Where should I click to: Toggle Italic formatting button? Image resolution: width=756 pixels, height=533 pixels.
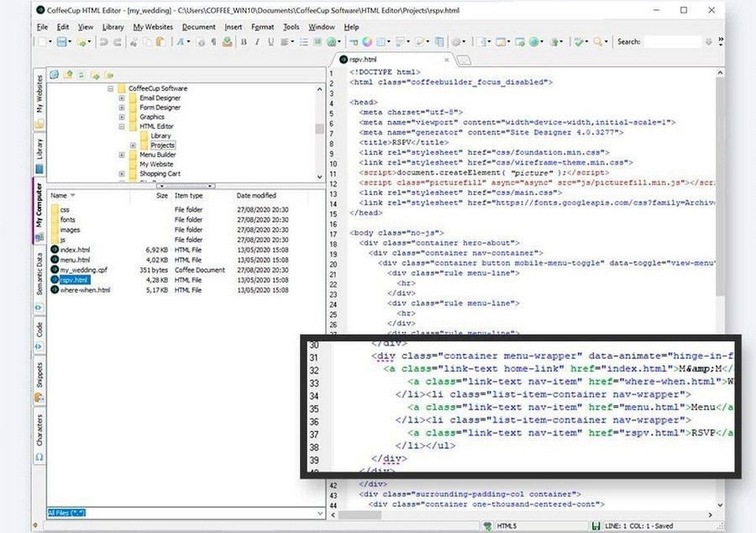tap(257, 42)
